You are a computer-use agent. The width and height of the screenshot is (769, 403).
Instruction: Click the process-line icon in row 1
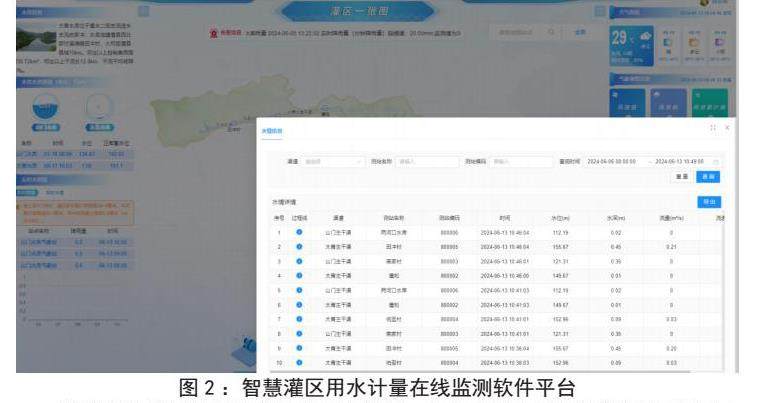tap(299, 232)
